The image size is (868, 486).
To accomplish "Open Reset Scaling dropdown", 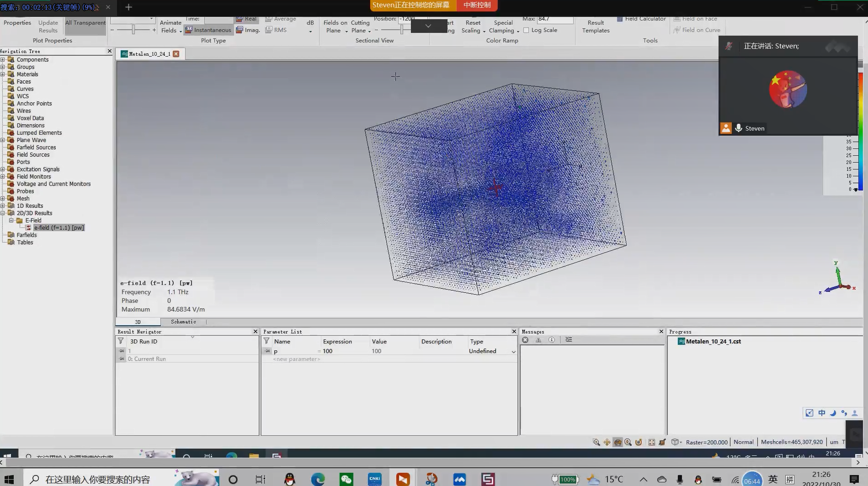I will [x=473, y=26].
